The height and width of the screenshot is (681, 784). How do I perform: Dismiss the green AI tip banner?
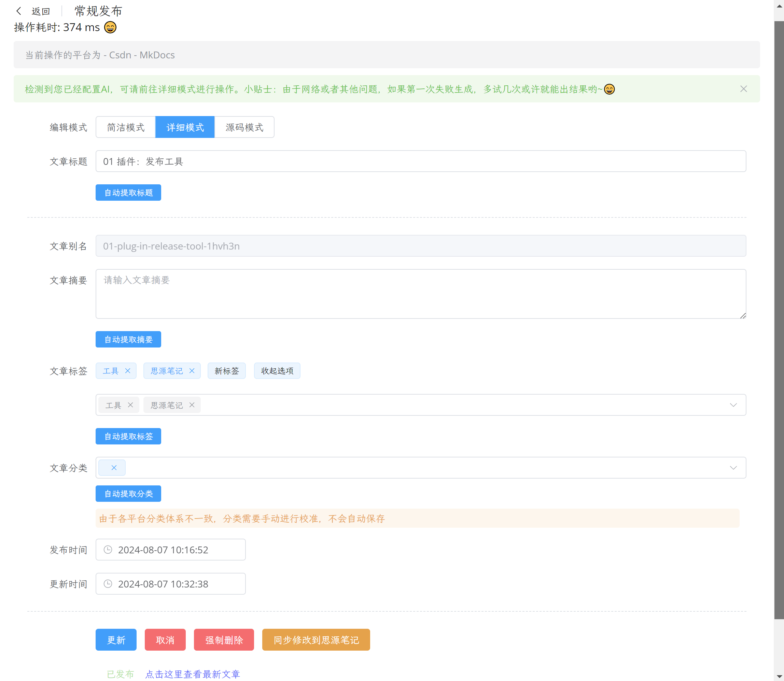click(x=743, y=89)
